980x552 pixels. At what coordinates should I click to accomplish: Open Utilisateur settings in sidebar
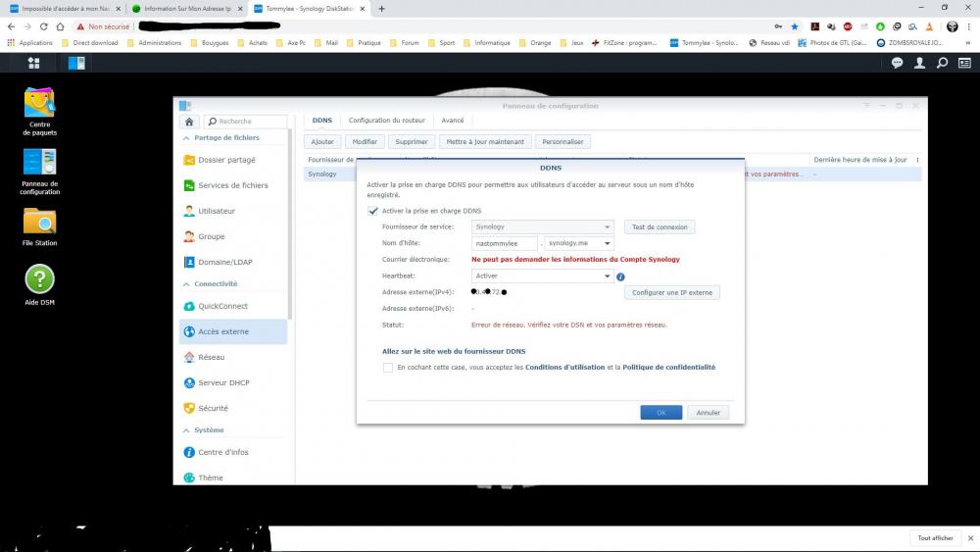pyautogui.click(x=233, y=212)
